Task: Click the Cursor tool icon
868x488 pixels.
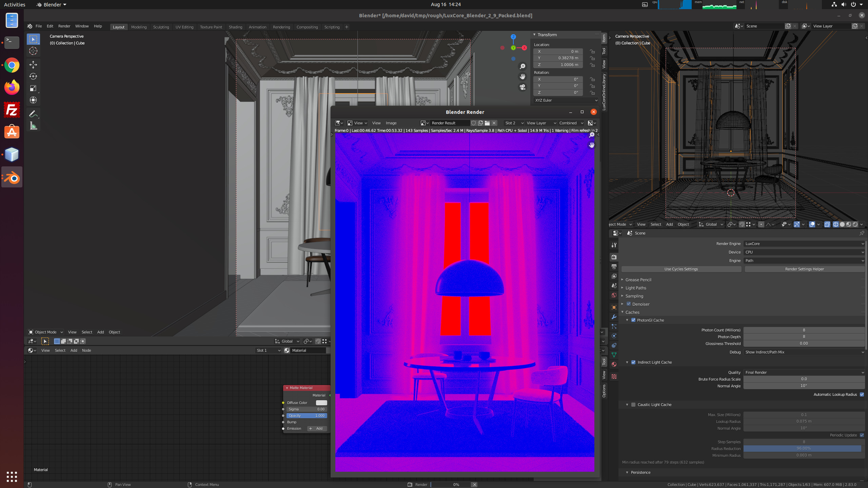Action: click(x=33, y=51)
